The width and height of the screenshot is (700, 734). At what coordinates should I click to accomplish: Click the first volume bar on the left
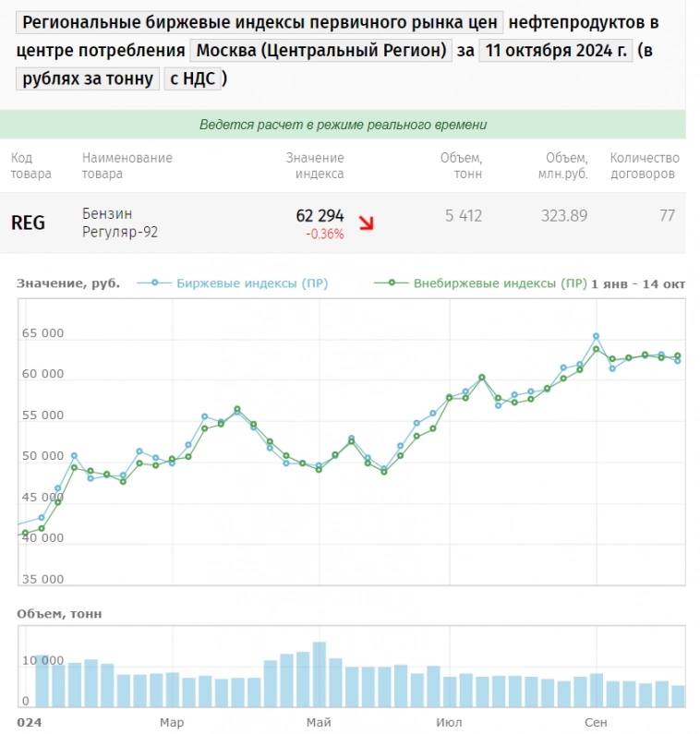(42, 680)
